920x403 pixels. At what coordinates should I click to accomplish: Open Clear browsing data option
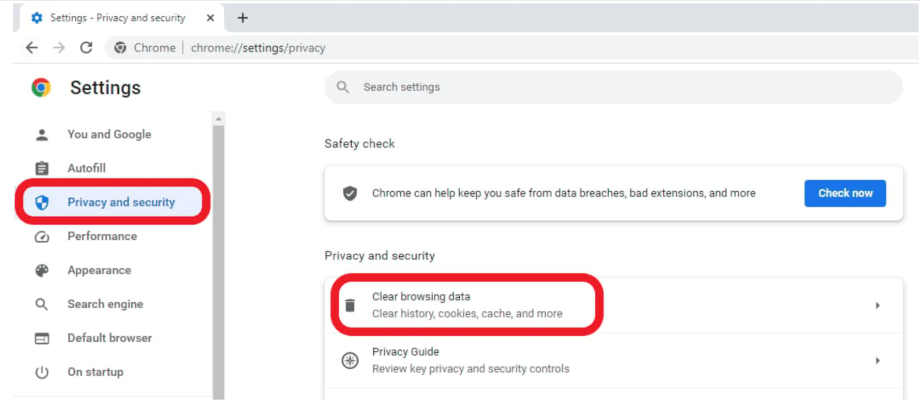tap(614, 305)
